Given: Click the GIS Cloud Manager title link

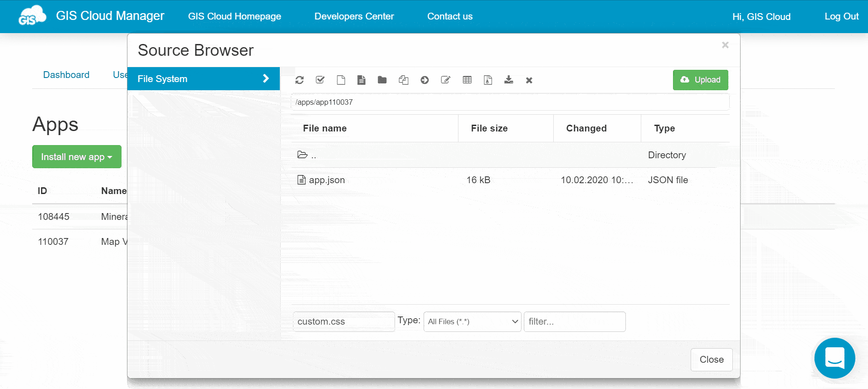Looking at the screenshot, I should (x=110, y=16).
